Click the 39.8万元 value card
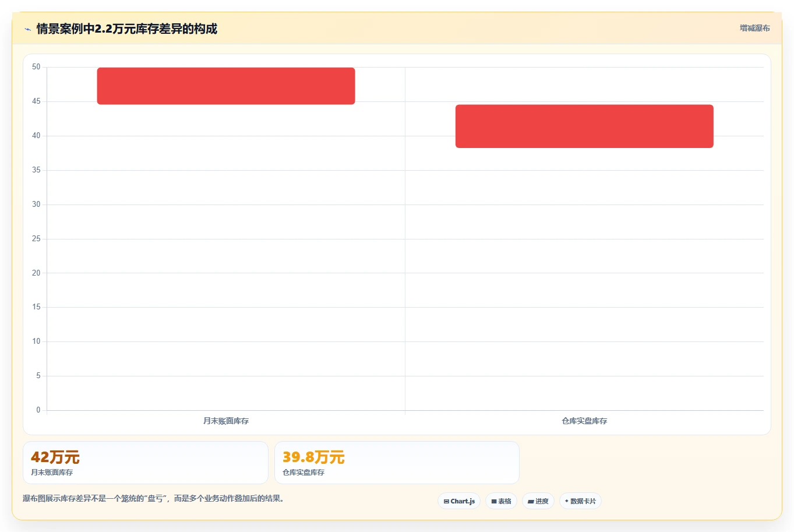 397,463
